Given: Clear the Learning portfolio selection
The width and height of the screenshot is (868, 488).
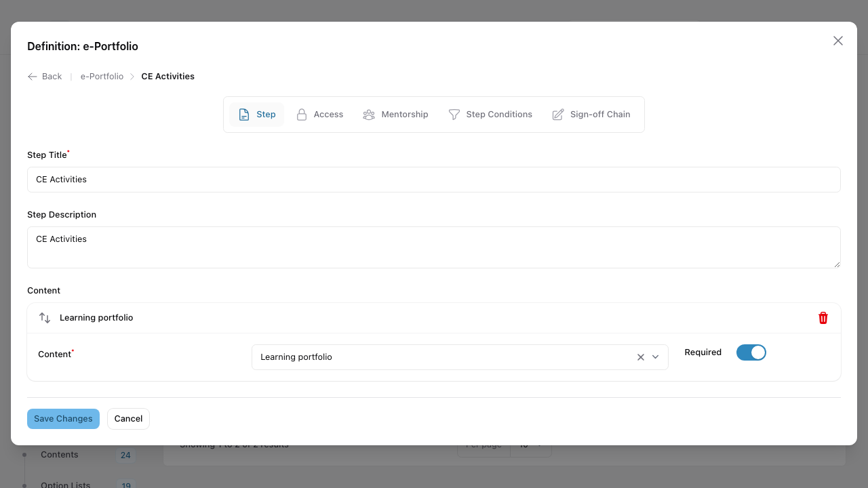Looking at the screenshot, I should click(x=640, y=357).
